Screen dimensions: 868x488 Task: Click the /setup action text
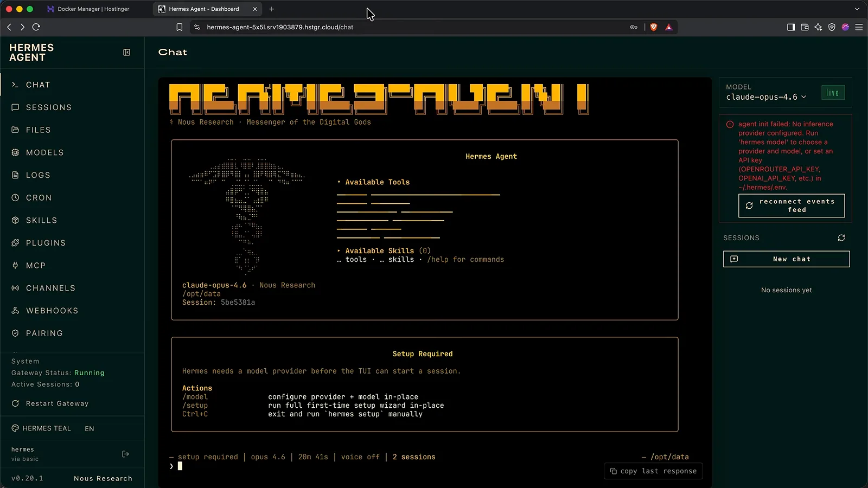click(195, 406)
